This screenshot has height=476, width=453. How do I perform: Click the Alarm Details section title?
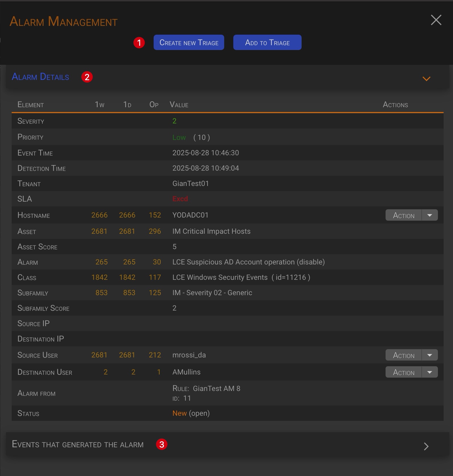pos(40,77)
